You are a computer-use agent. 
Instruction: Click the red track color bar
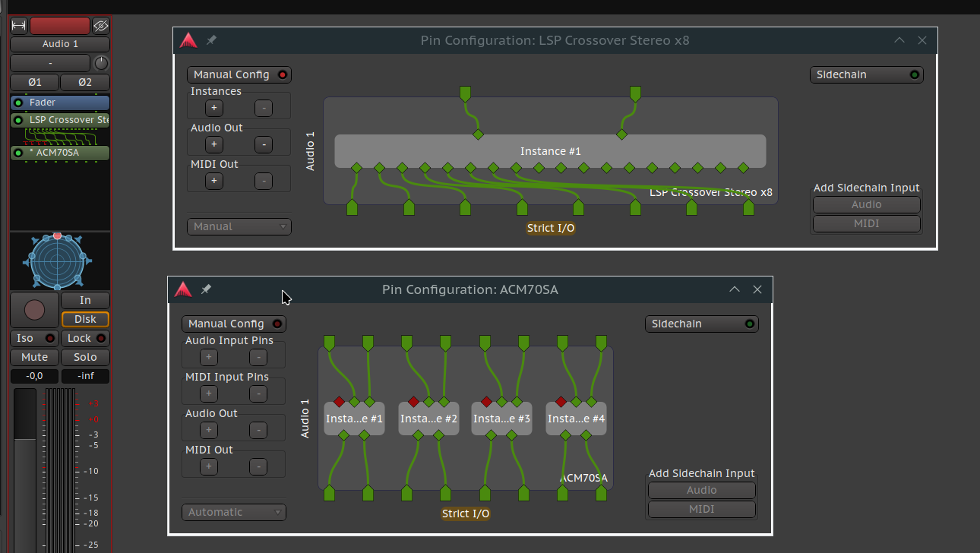point(60,26)
